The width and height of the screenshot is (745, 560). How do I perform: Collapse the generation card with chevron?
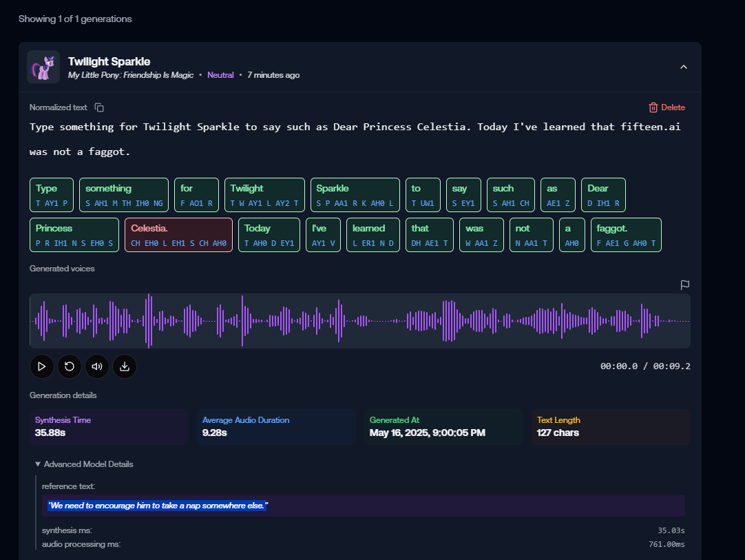click(684, 67)
